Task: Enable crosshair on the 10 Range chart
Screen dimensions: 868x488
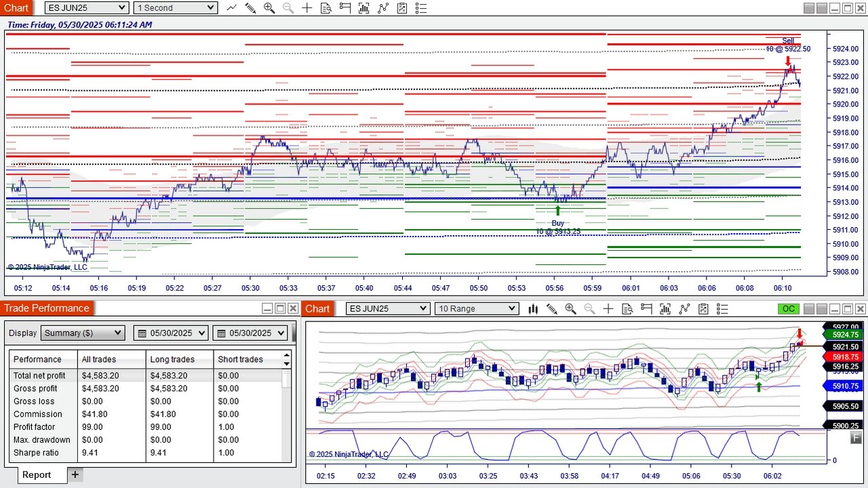Action: click(x=608, y=308)
